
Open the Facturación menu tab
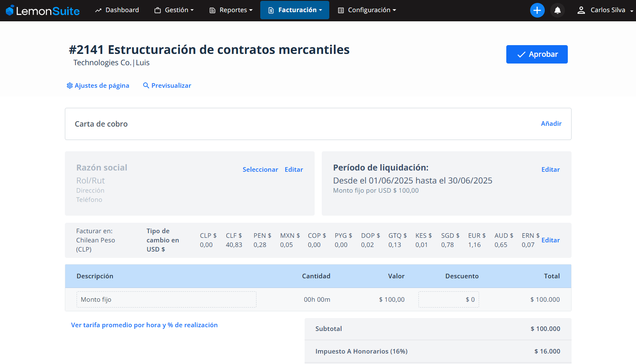[295, 10]
